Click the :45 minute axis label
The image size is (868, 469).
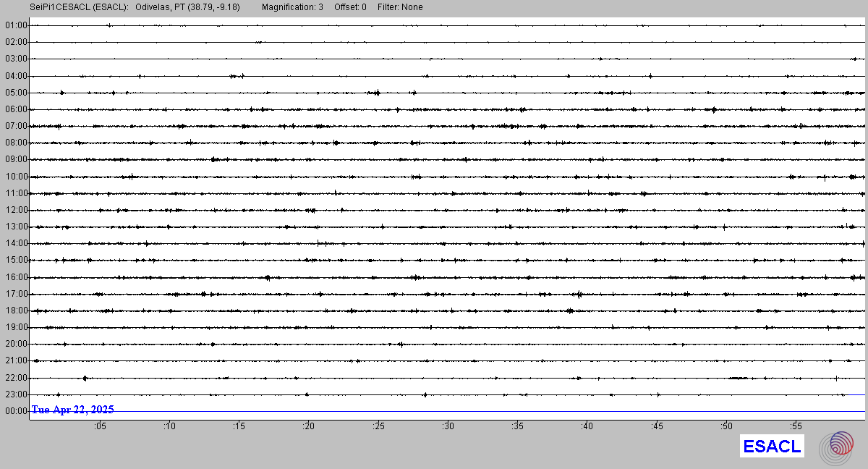[657, 427]
